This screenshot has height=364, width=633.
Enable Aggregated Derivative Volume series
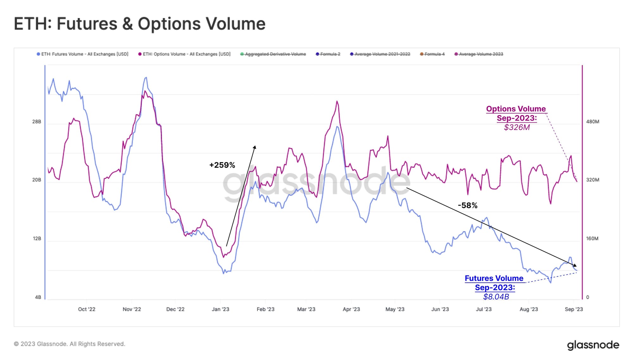coord(273,54)
